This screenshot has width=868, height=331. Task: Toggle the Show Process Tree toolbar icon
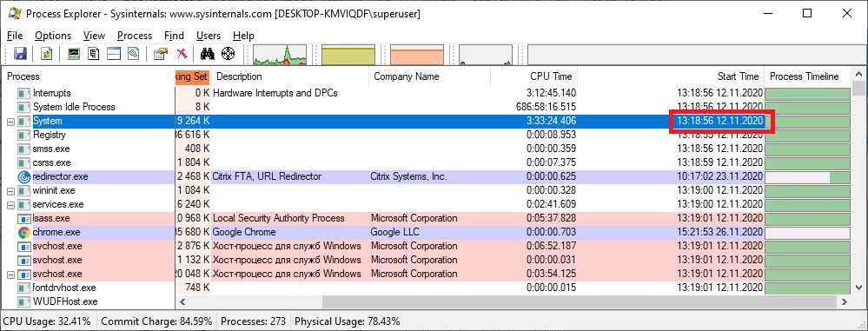94,54
